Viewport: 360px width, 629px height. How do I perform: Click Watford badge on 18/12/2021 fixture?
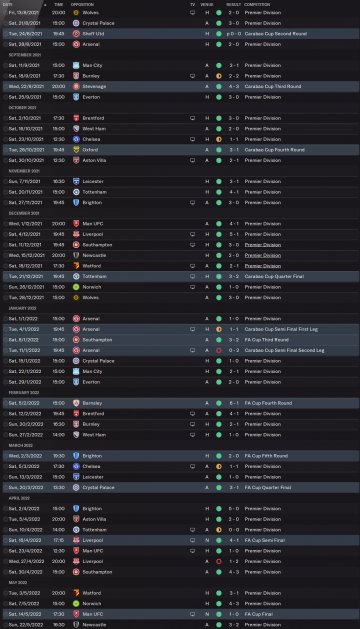tap(76, 266)
